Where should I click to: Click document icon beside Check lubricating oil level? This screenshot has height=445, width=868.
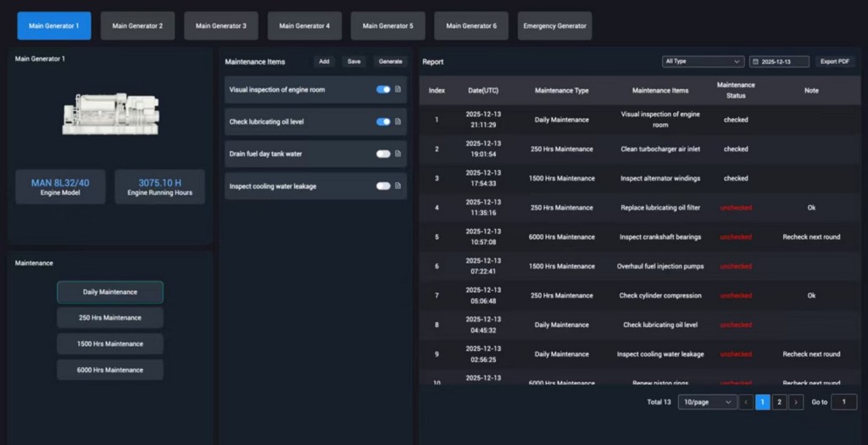[398, 122]
